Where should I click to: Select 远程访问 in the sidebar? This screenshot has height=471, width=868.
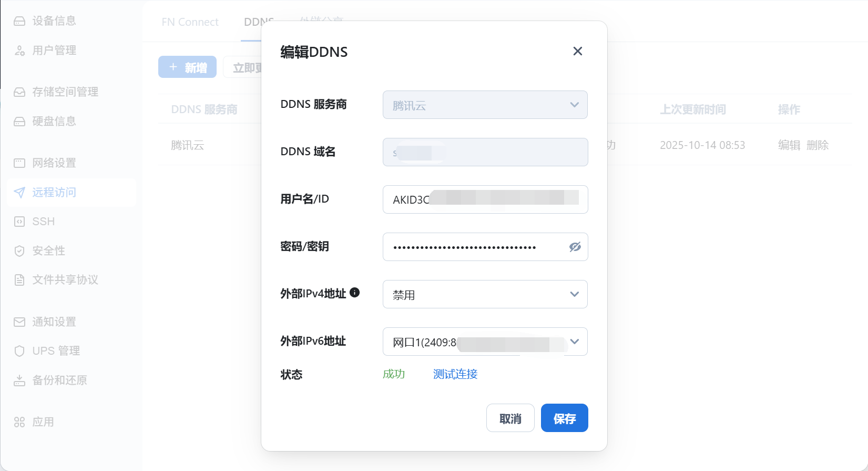[x=72, y=193]
